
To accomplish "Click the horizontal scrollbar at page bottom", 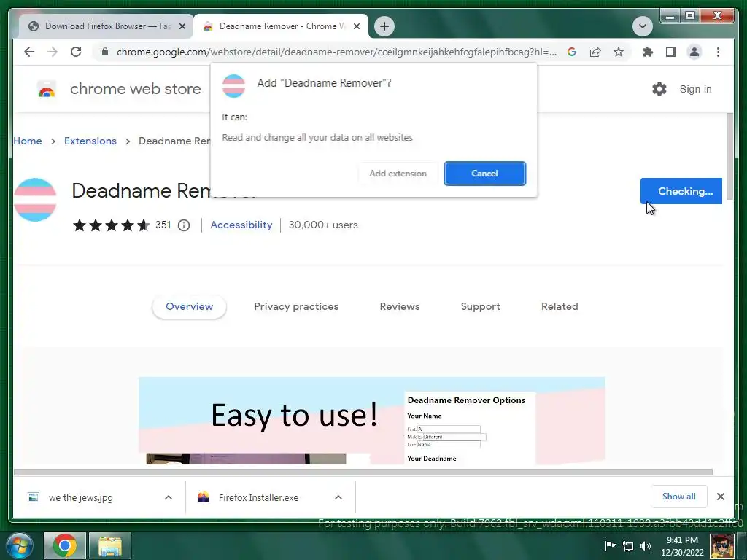I will point(363,472).
